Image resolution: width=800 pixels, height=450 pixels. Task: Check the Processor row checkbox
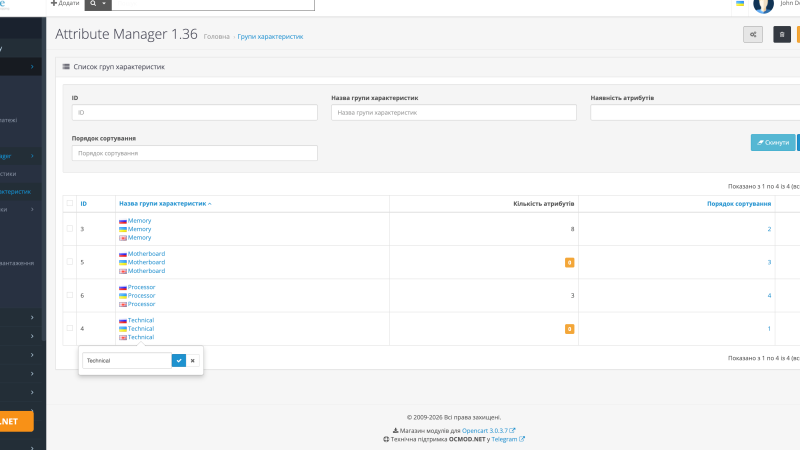pyautogui.click(x=70, y=295)
